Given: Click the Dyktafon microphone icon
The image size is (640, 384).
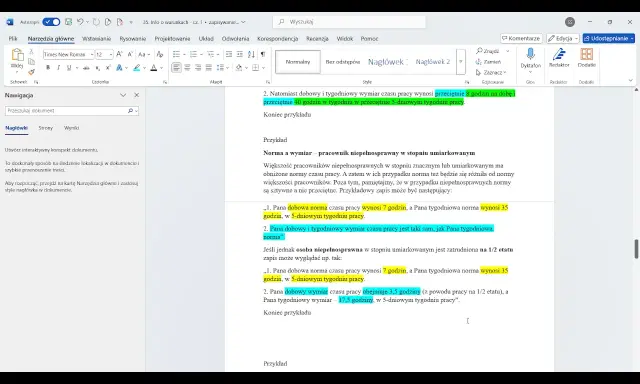Looking at the screenshot, I should (531, 54).
